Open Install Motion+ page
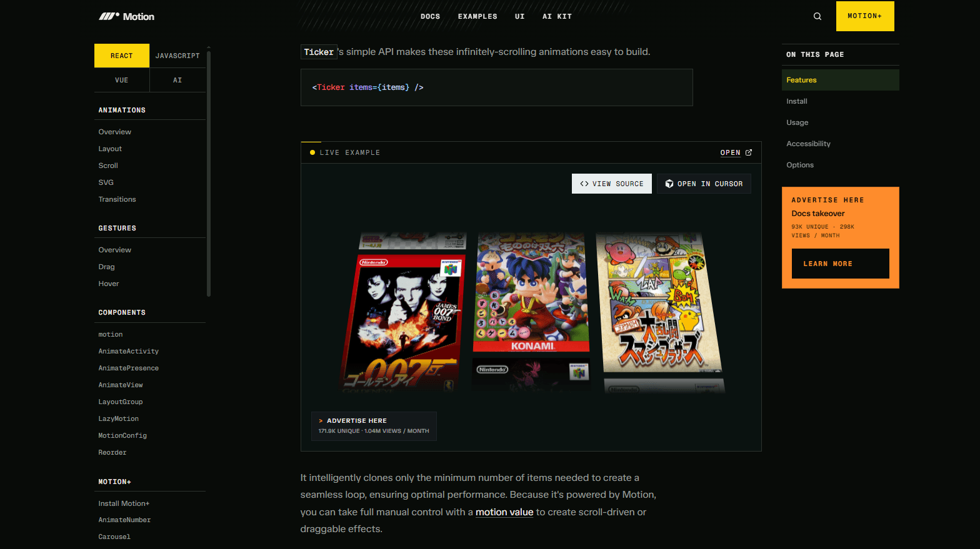Screen dimensions: 980x549 (x=124, y=503)
